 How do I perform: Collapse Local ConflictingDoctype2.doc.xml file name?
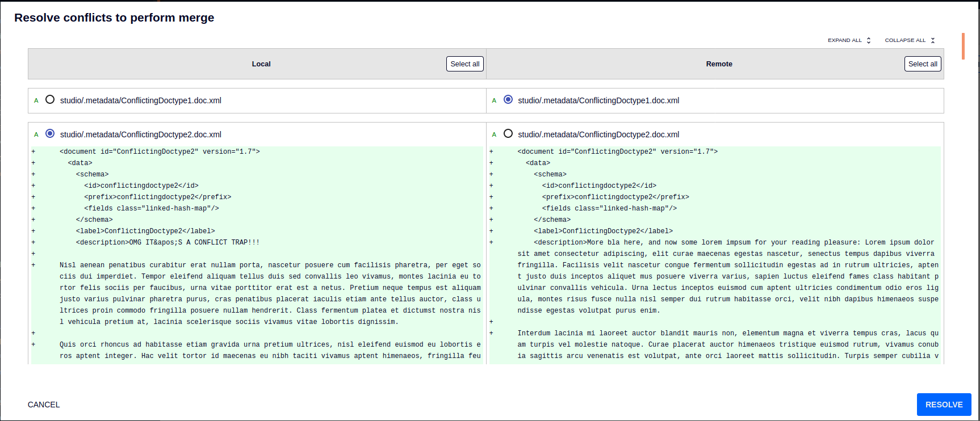coord(141,134)
